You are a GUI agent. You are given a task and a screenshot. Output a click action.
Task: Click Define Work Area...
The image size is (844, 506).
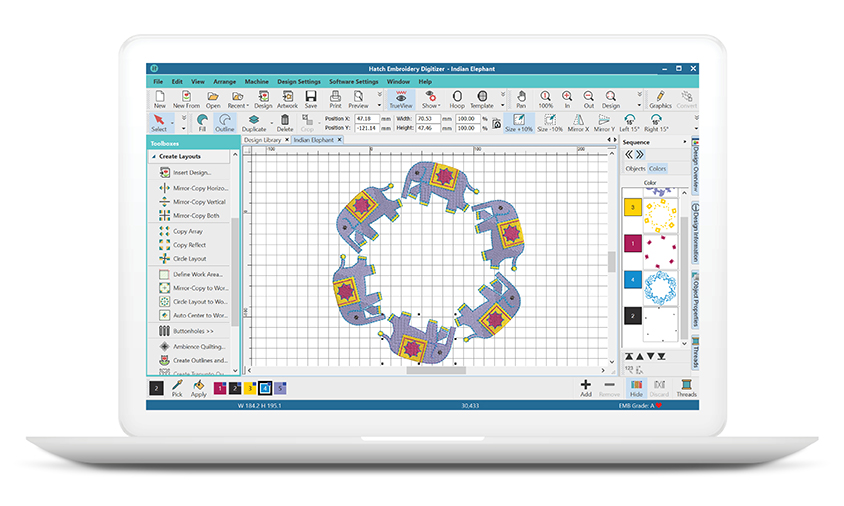(x=198, y=275)
